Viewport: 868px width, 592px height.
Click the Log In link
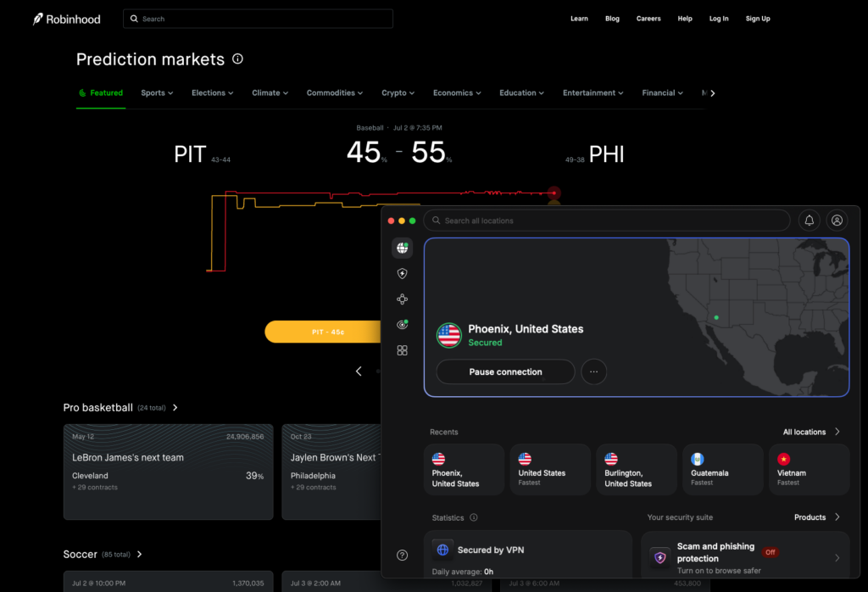click(719, 19)
